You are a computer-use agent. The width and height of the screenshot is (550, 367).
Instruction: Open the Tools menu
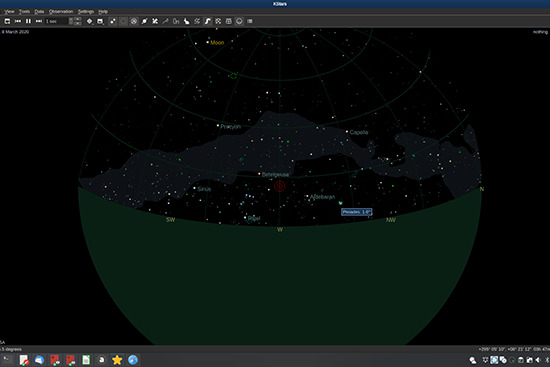click(x=24, y=12)
